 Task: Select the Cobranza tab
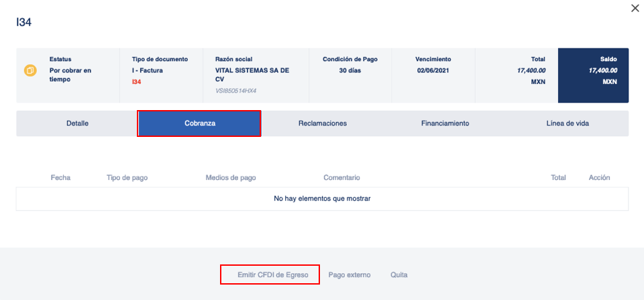point(200,123)
